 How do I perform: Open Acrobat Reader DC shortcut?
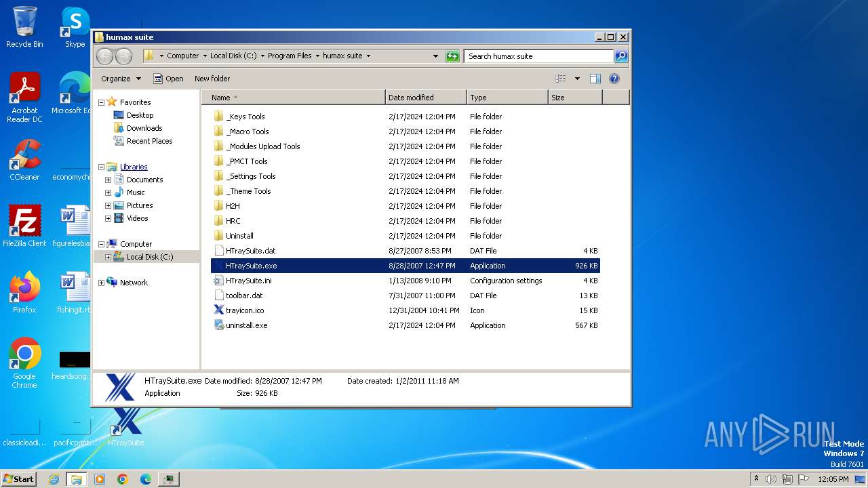point(24,98)
